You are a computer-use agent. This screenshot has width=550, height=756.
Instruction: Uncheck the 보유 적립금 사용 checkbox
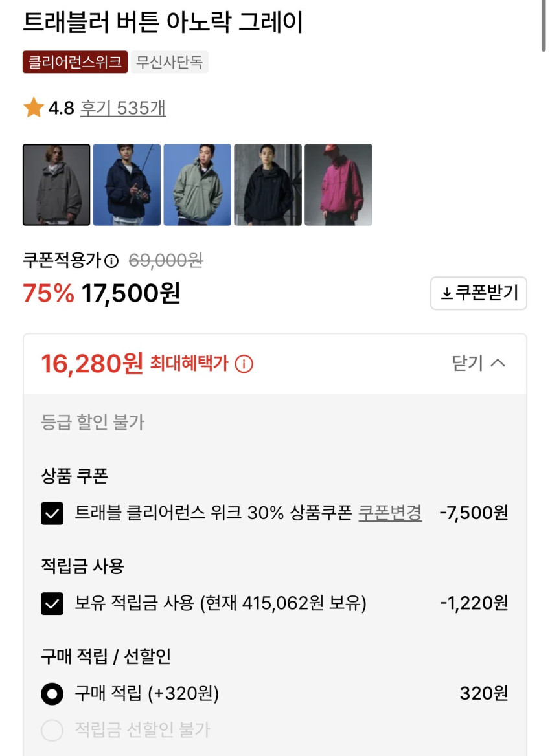click(52, 604)
